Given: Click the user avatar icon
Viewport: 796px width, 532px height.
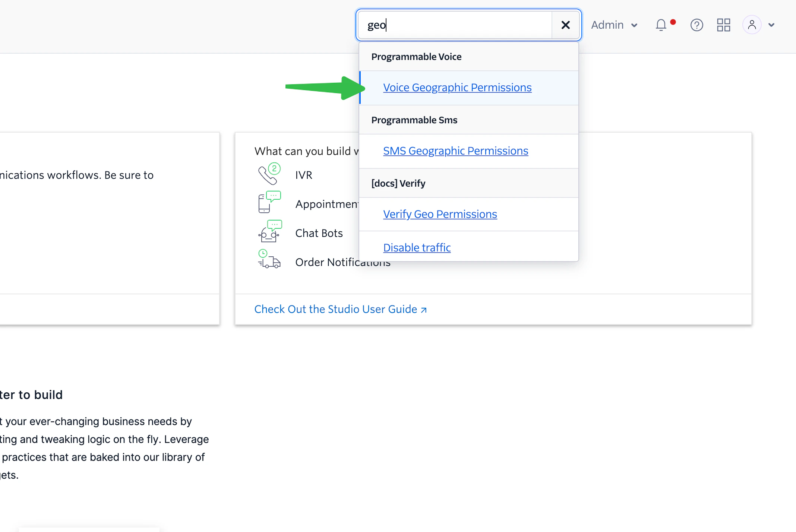Looking at the screenshot, I should coord(752,25).
